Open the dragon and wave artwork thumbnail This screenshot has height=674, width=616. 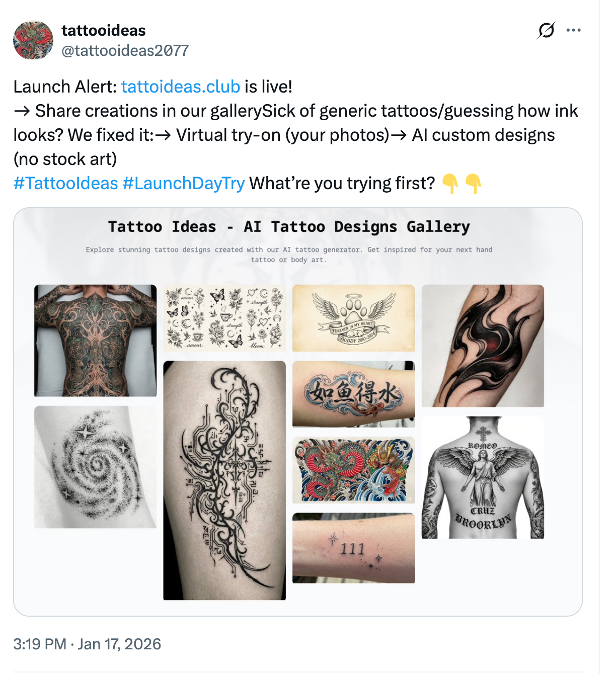coord(353,470)
